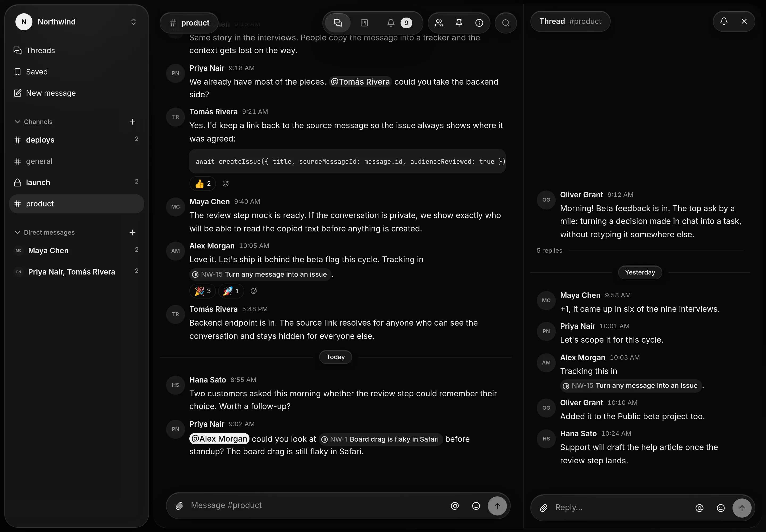
Task: Open the Northwind workspace switcher
Action: click(x=76, y=22)
